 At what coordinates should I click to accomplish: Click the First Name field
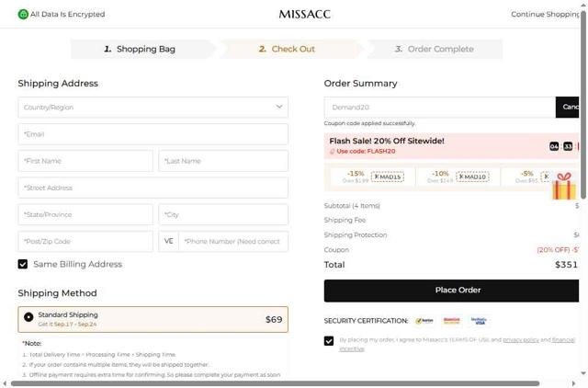pos(85,161)
